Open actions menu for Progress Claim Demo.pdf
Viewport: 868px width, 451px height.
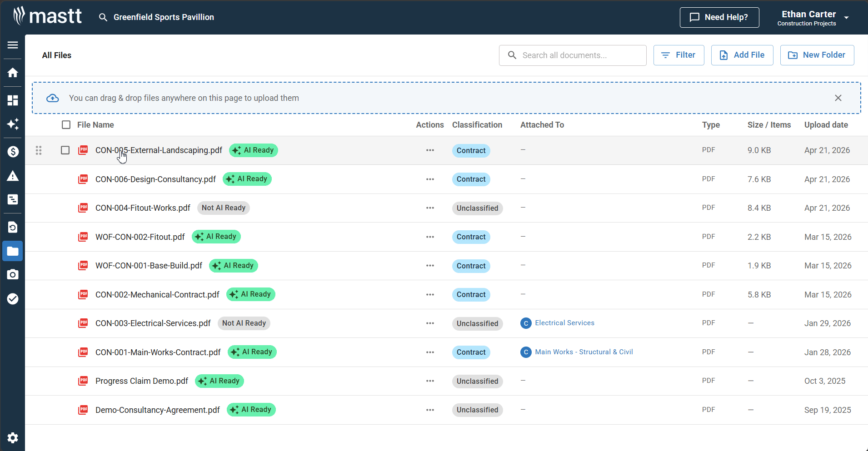tap(430, 381)
